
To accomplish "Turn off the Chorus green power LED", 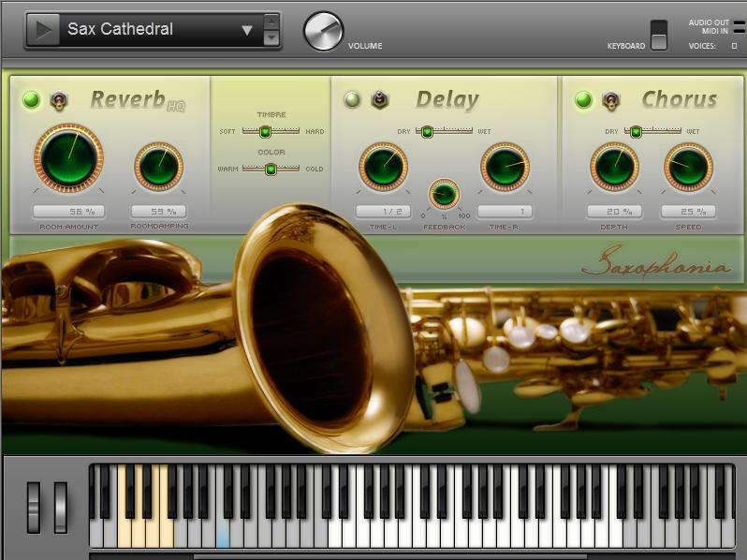I will pos(583,100).
